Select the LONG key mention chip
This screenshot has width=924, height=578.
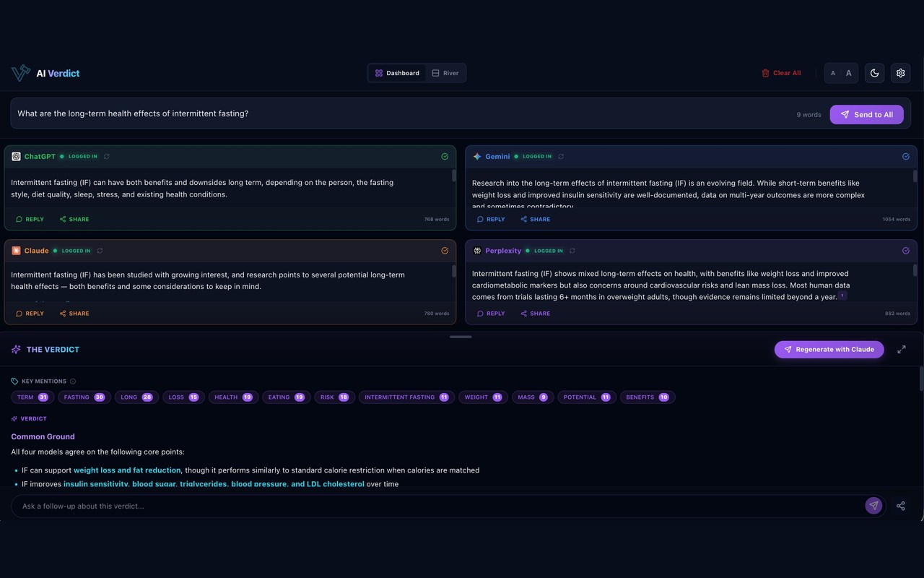[137, 397]
